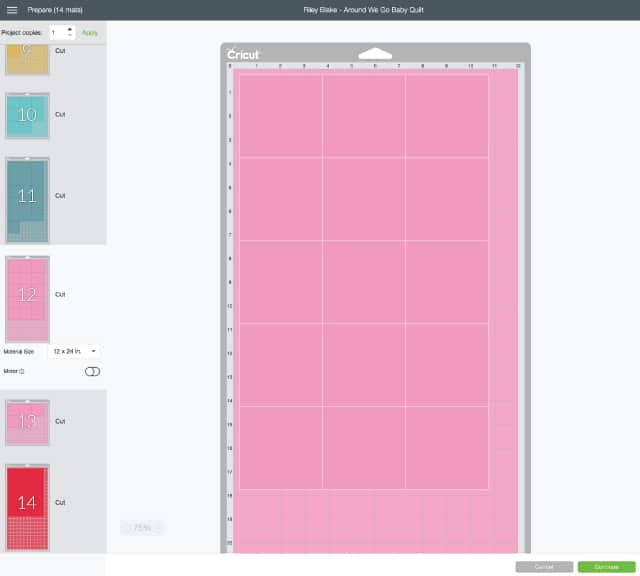Select the top-left pink square on mat
The image size is (640, 576).
281,116
